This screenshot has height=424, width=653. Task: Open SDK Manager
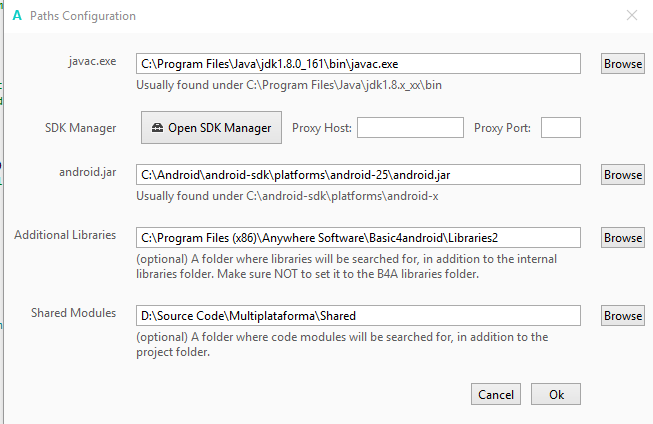pos(211,128)
